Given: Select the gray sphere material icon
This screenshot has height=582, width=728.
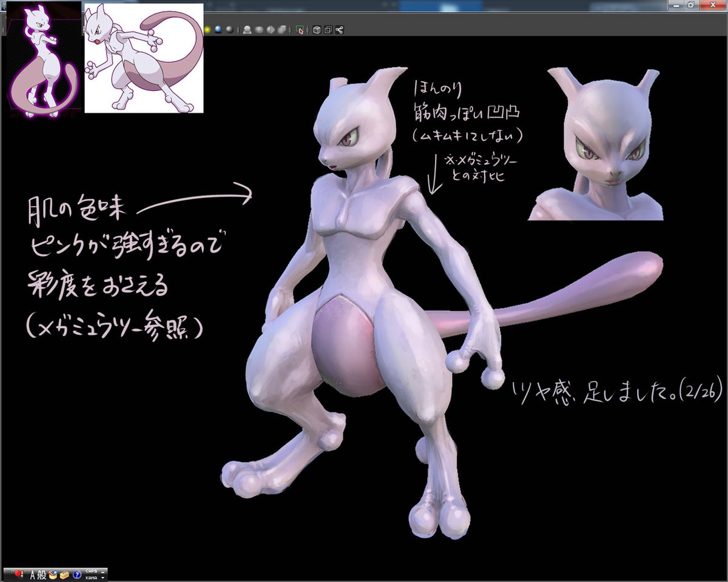Looking at the screenshot, I should (x=229, y=29).
